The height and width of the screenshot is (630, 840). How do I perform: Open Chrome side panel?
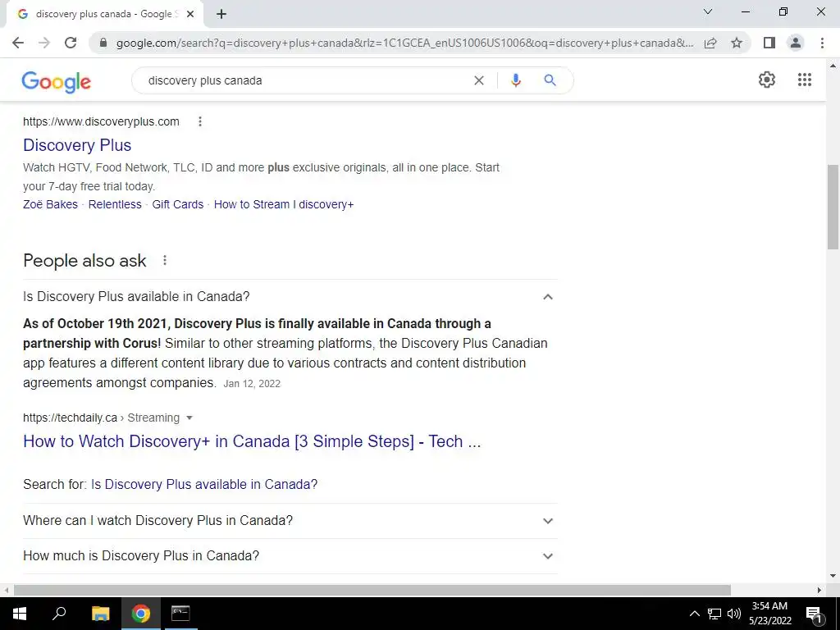(769, 43)
